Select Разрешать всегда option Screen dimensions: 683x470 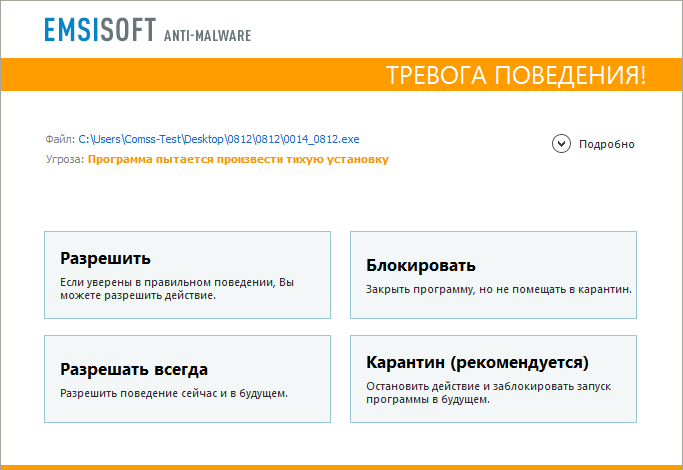click(x=187, y=379)
